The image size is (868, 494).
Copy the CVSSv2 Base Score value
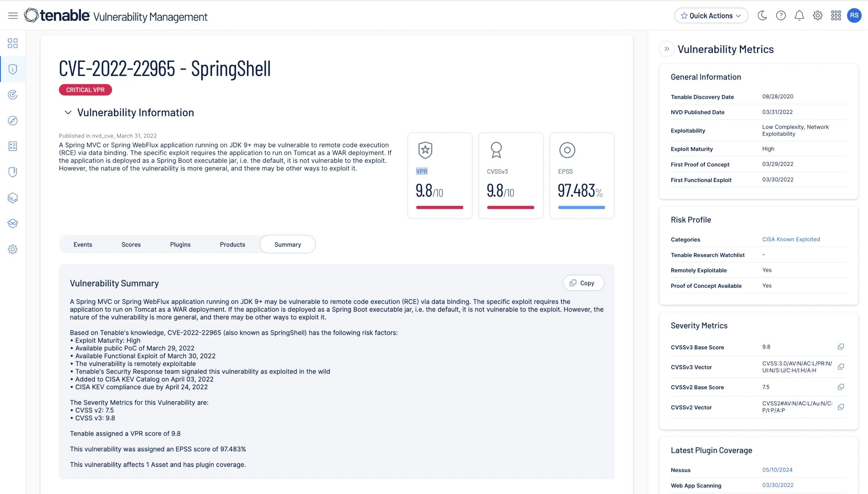click(x=841, y=387)
